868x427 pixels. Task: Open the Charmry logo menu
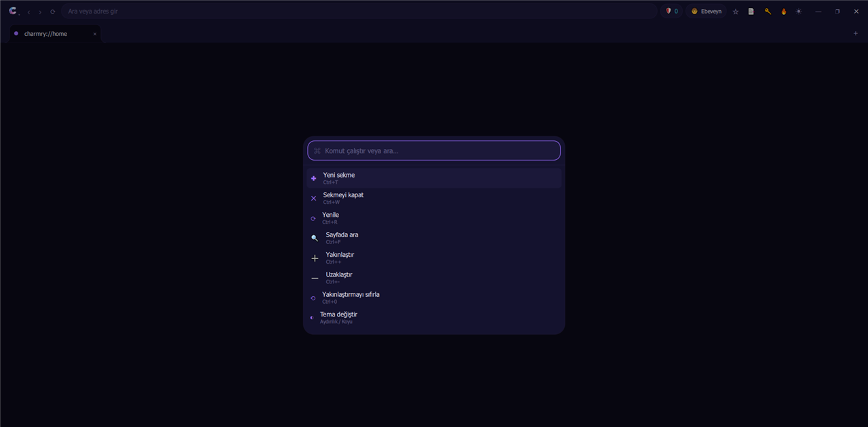[x=13, y=11]
